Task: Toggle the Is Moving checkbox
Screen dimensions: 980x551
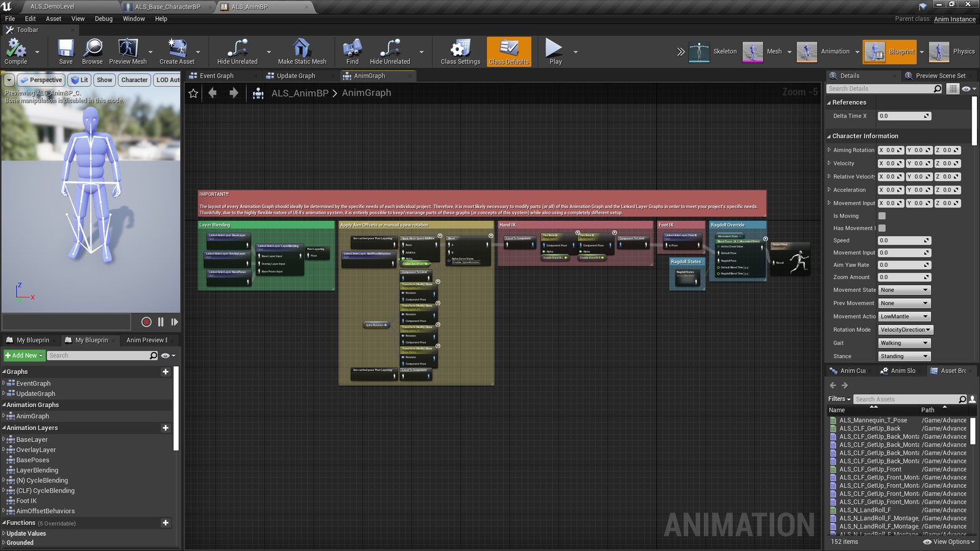Action: pos(882,216)
